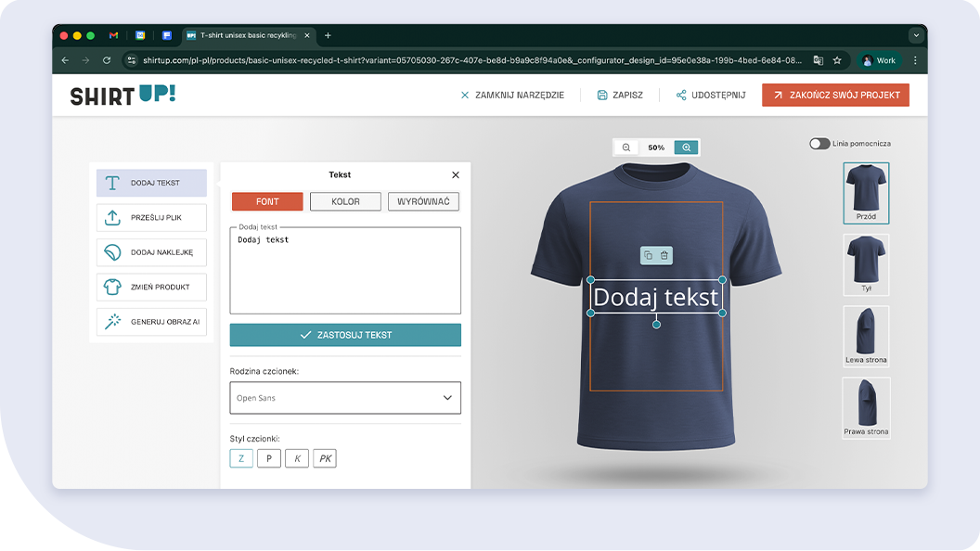The width and height of the screenshot is (980, 551).
Task: Click the 50% zoom level value
Action: pyautogui.click(x=656, y=148)
